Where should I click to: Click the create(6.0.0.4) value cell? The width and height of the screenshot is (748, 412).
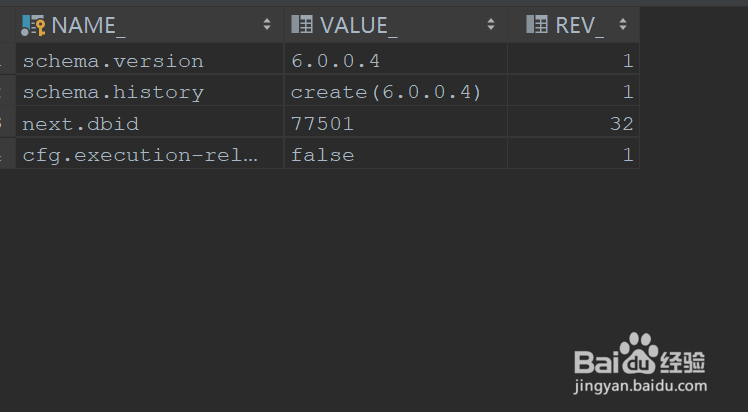pos(386,92)
